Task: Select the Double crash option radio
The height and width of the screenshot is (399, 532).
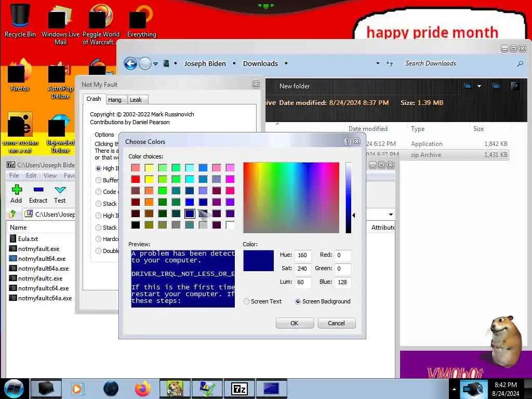Action: [x=98, y=251]
